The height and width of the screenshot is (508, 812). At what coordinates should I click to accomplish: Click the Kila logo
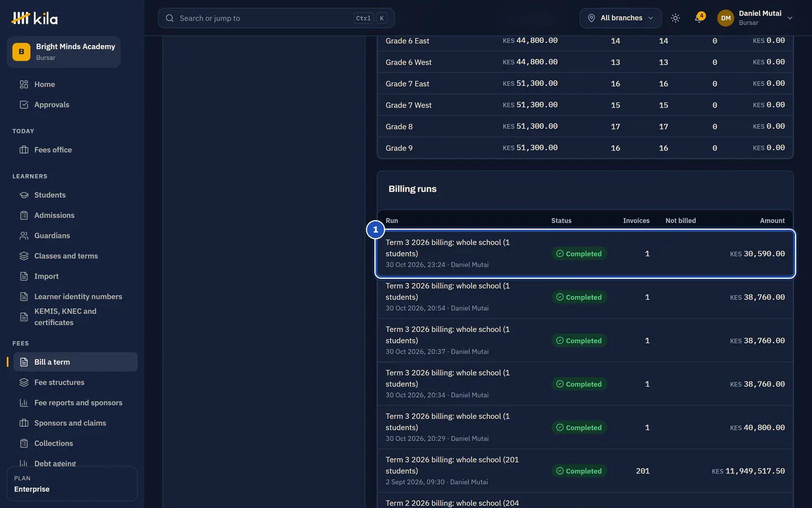click(34, 18)
